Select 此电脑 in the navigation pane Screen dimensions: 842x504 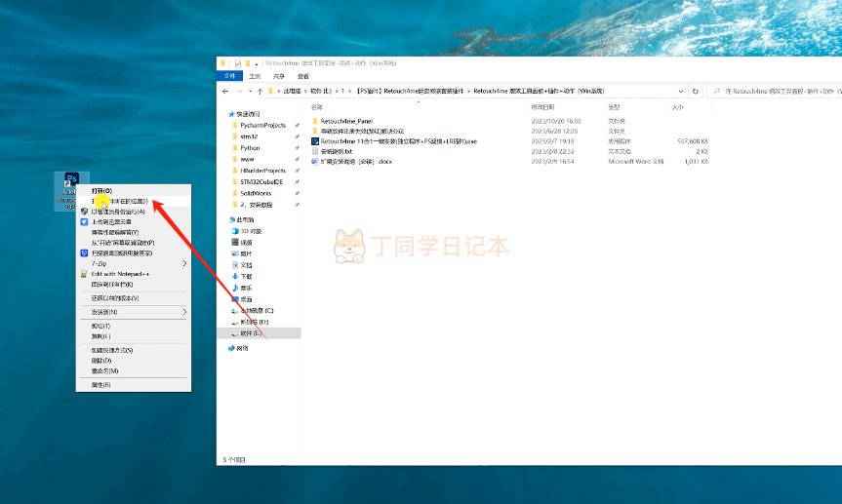(x=245, y=219)
